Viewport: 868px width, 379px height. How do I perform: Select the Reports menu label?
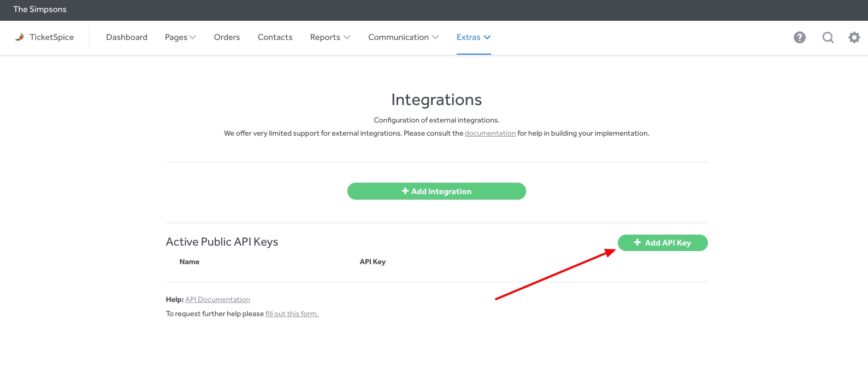click(325, 37)
